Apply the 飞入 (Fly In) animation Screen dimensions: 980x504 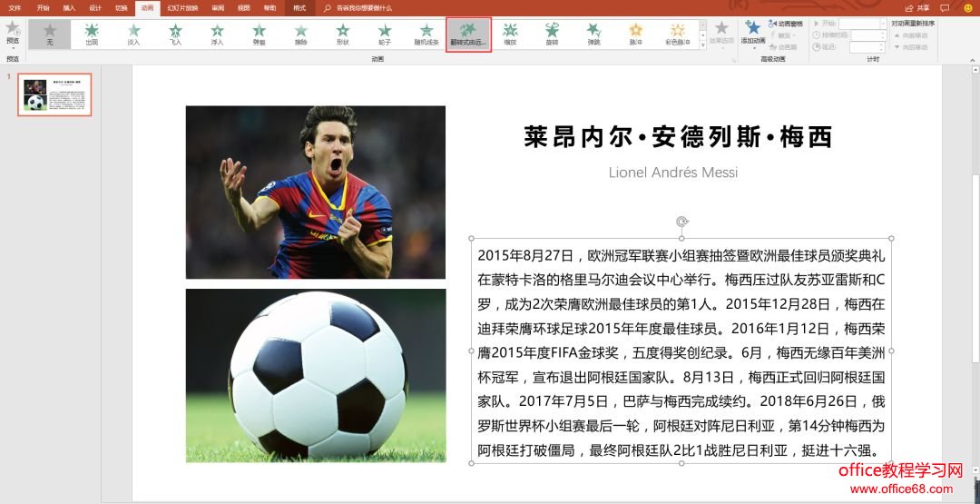176,34
